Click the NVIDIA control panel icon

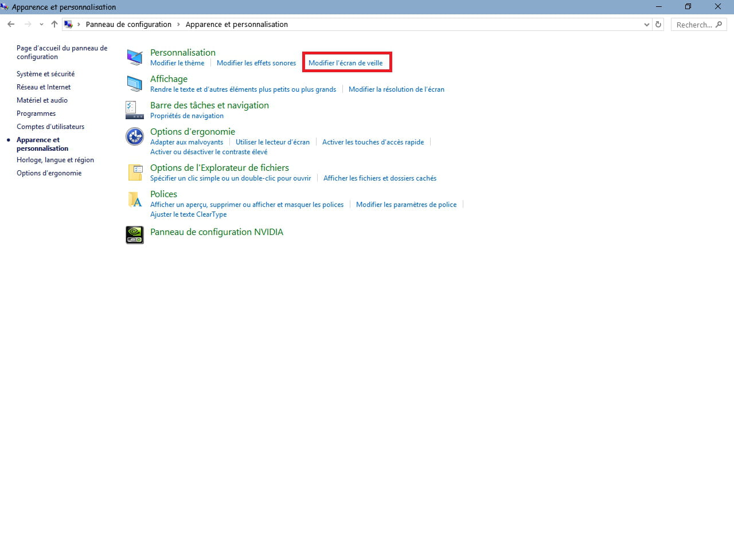(135, 234)
